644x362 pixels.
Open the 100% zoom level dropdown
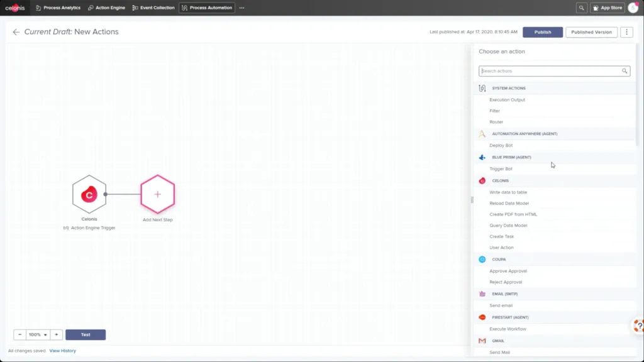(x=38, y=334)
